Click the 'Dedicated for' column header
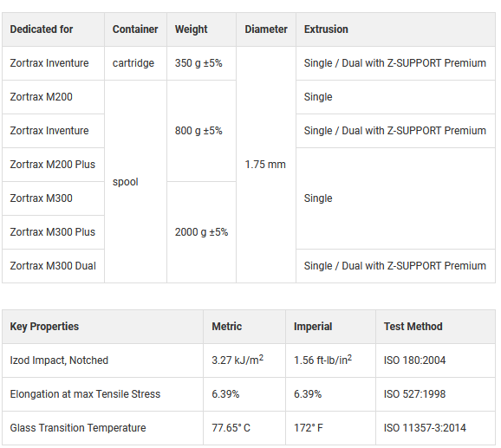The image size is (501, 448). (53, 29)
